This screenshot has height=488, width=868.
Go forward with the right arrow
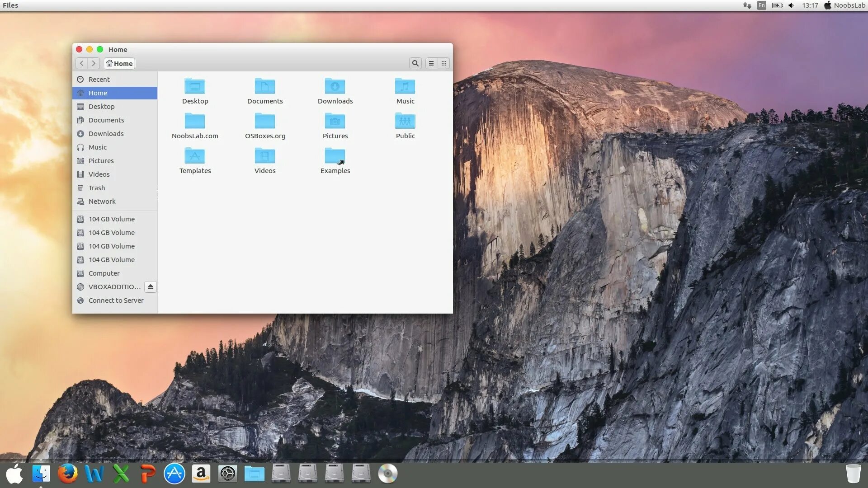pyautogui.click(x=94, y=63)
